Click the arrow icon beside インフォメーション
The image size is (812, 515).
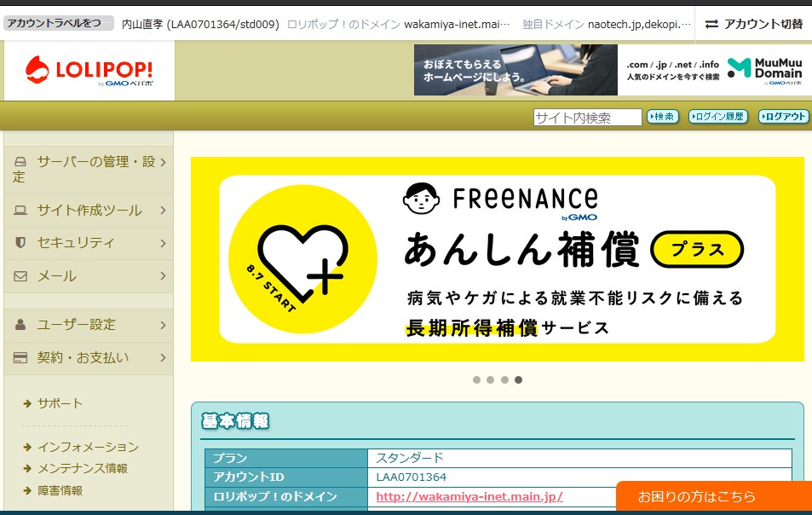tap(27, 447)
